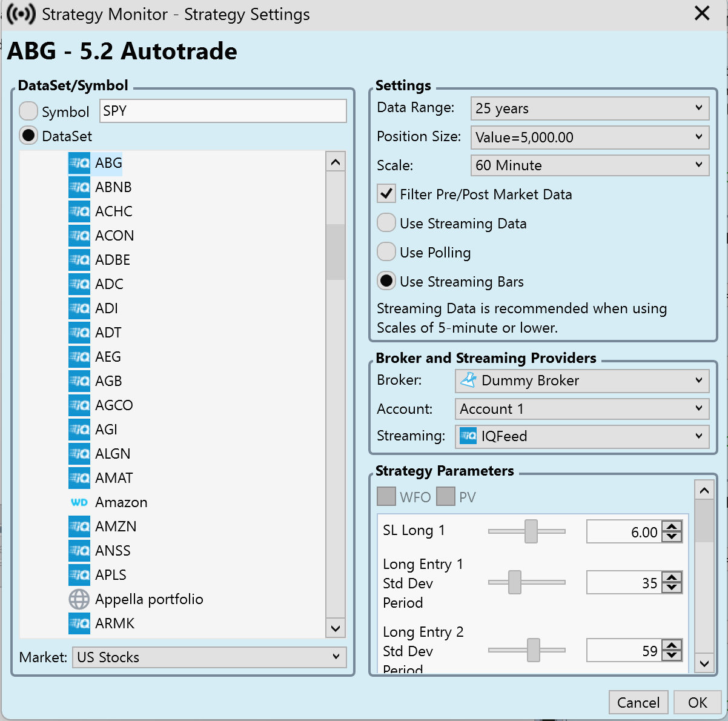Select ACHC in the DataSet list
Viewport: 728px width, 721px height.
[114, 211]
